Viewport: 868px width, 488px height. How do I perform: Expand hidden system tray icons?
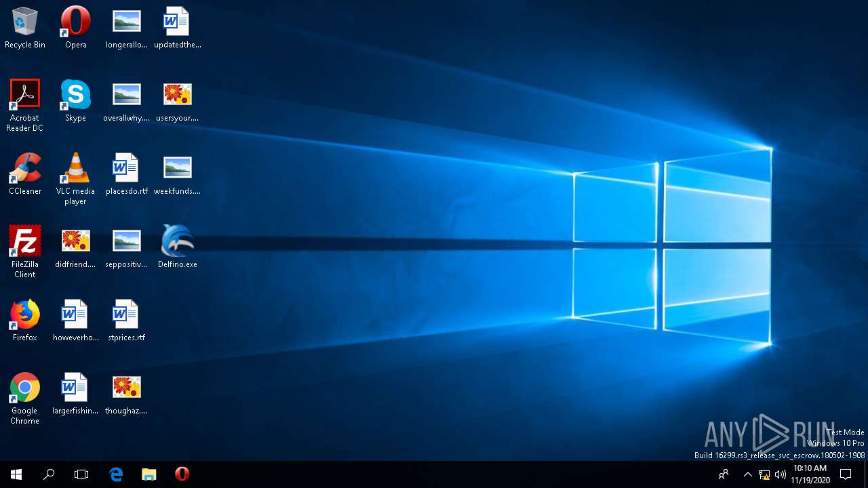747,474
